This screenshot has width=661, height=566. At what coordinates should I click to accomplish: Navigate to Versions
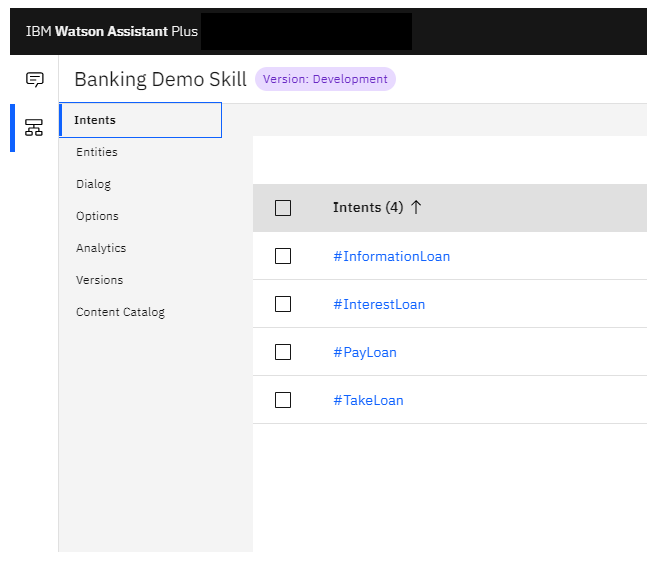point(99,280)
